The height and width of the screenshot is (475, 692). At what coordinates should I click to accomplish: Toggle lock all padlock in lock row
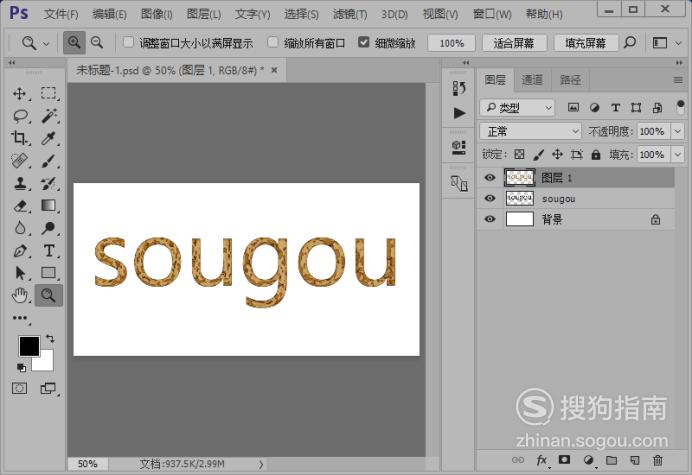click(596, 154)
